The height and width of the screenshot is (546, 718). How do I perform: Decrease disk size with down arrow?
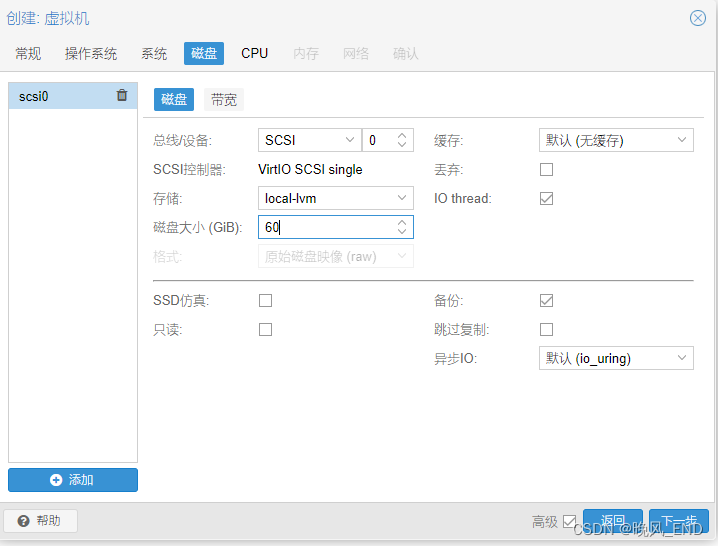[x=402, y=231]
